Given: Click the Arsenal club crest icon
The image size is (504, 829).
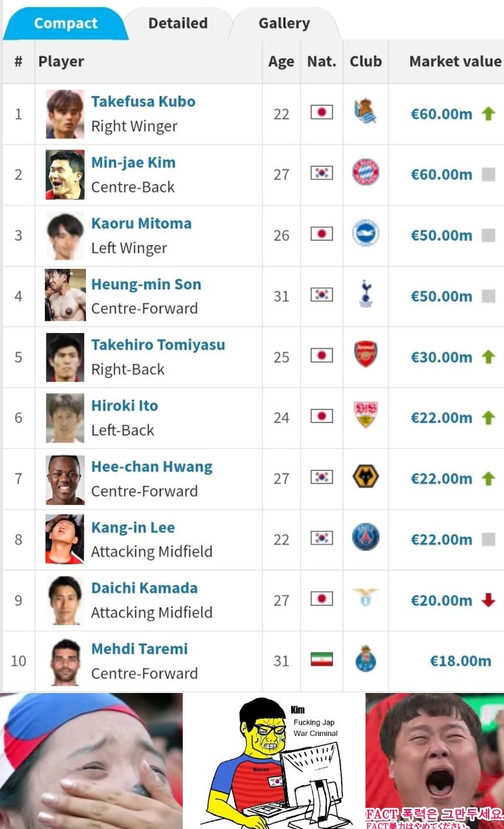Looking at the screenshot, I should 365,355.
